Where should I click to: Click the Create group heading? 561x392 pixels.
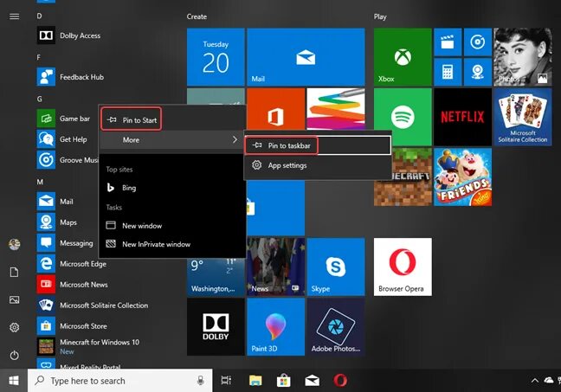click(x=197, y=16)
